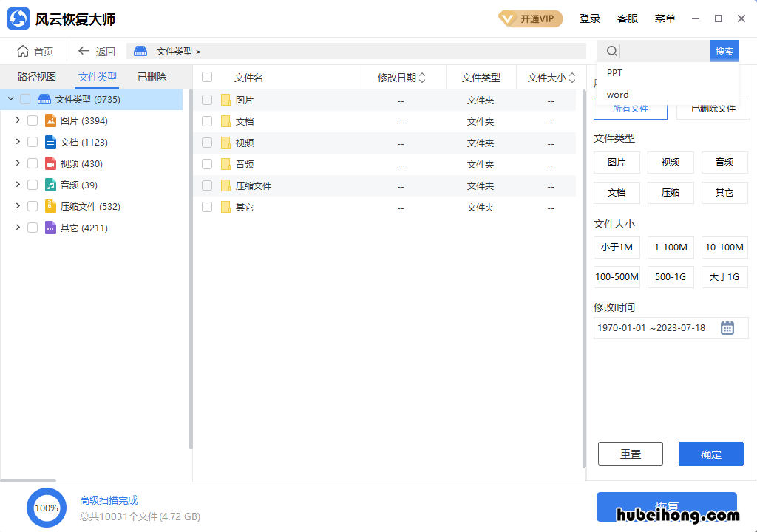Screen dimensions: 757x532
Task: Click the folder icon of 图片 row
Action: click(225, 100)
